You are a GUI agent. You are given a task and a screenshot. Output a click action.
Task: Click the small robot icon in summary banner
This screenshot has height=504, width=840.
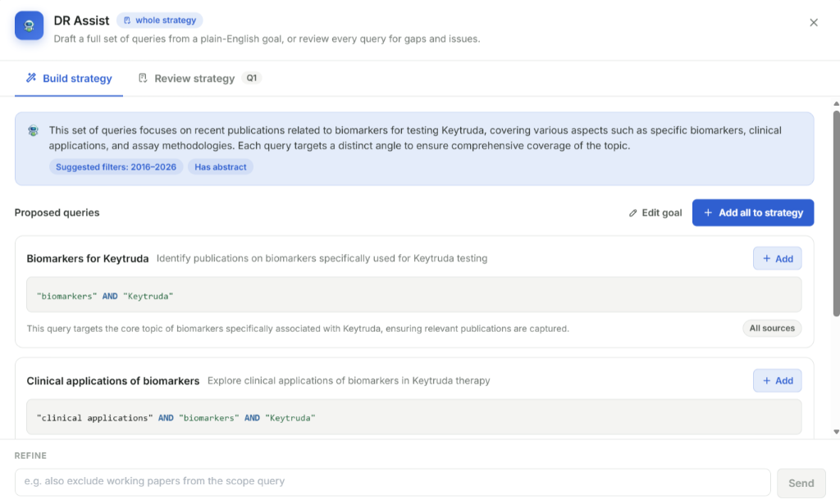pos(33,130)
